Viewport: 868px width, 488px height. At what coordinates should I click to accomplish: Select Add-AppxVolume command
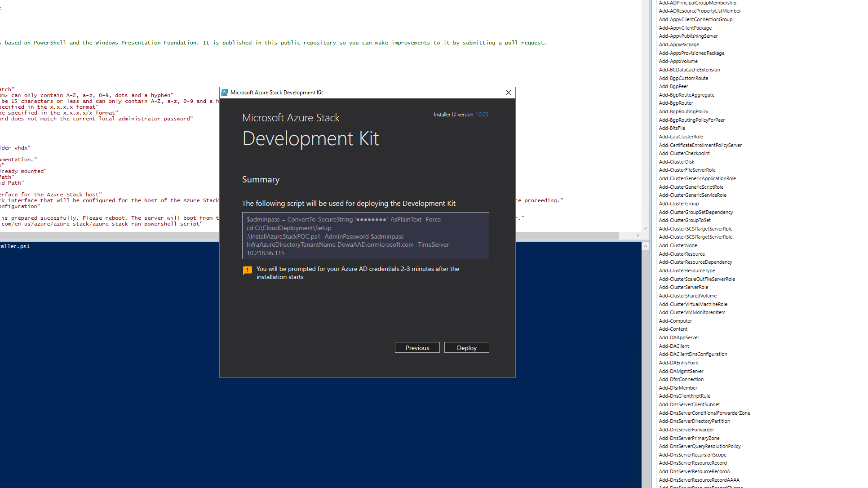(x=678, y=61)
